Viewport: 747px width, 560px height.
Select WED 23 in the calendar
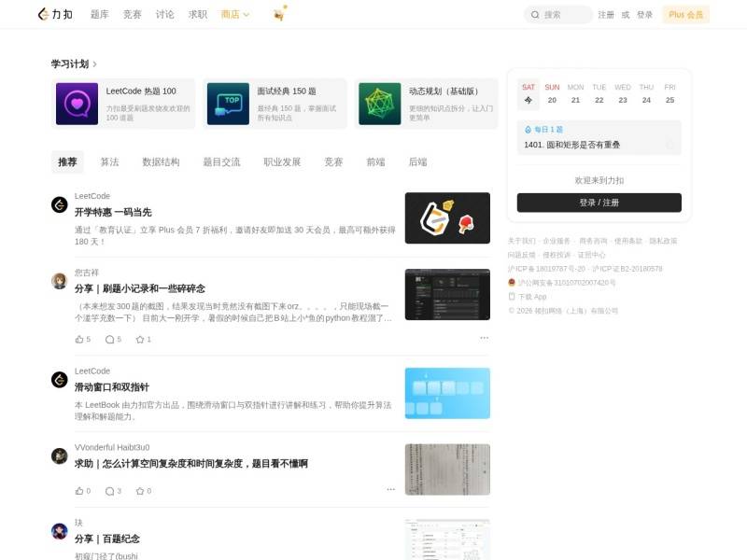point(623,94)
